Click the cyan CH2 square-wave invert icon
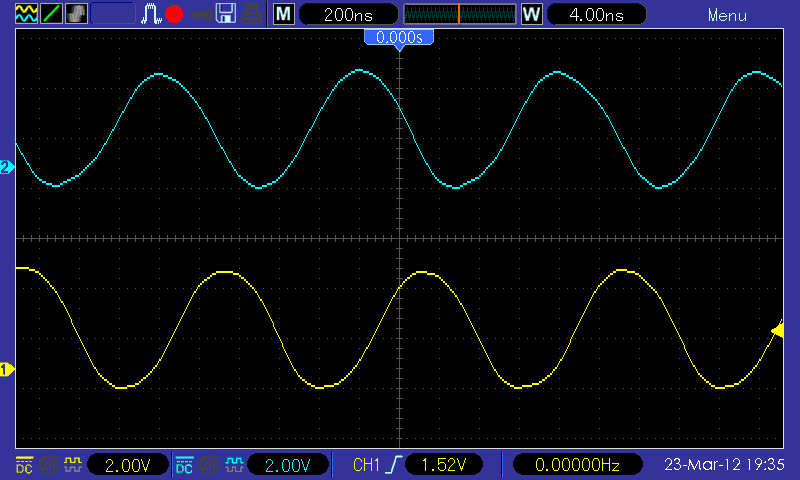Image resolution: width=800 pixels, height=480 pixels. tap(234, 465)
